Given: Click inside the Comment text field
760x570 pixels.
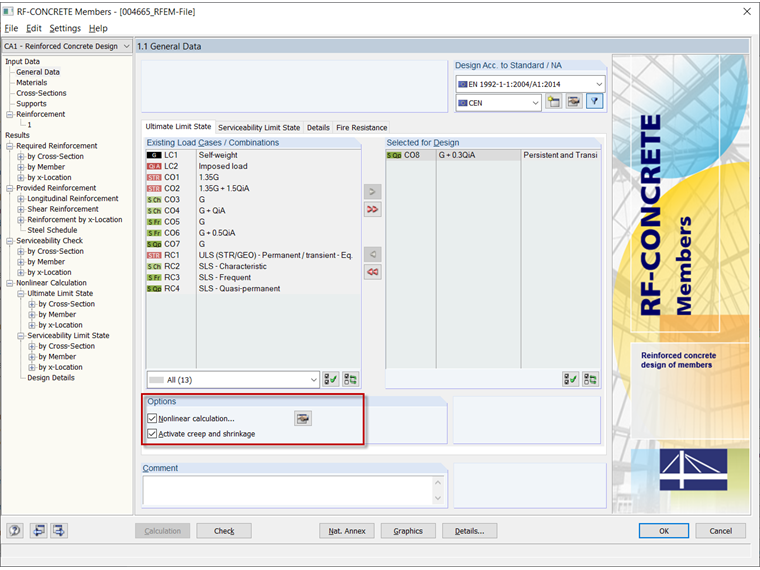Looking at the screenshot, I should click(288, 490).
